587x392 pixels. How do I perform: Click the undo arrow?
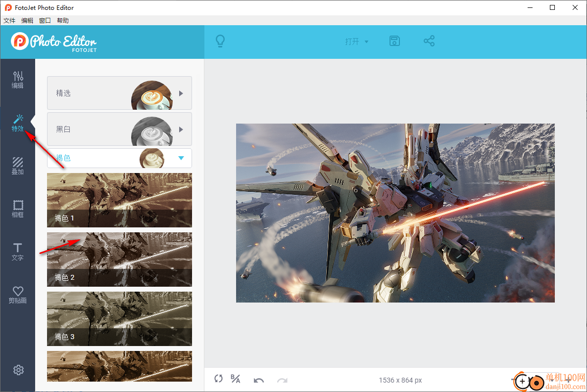click(x=259, y=380)
